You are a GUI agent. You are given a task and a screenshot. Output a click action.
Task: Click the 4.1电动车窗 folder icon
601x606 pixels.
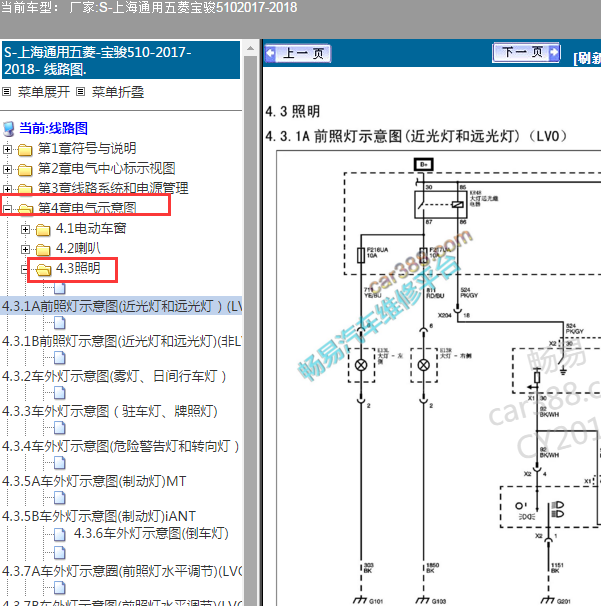coord(43,230)
